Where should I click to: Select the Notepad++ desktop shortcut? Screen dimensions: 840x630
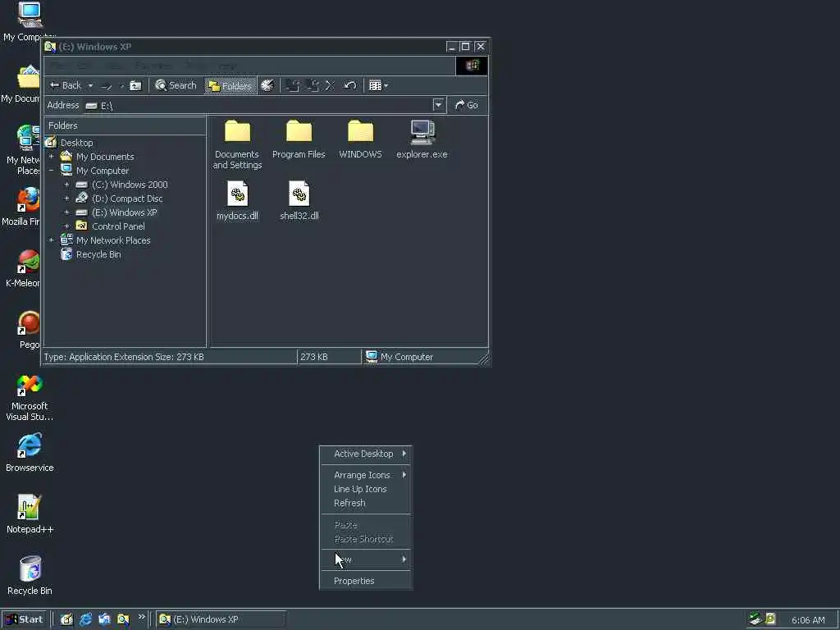coord(30,514)
